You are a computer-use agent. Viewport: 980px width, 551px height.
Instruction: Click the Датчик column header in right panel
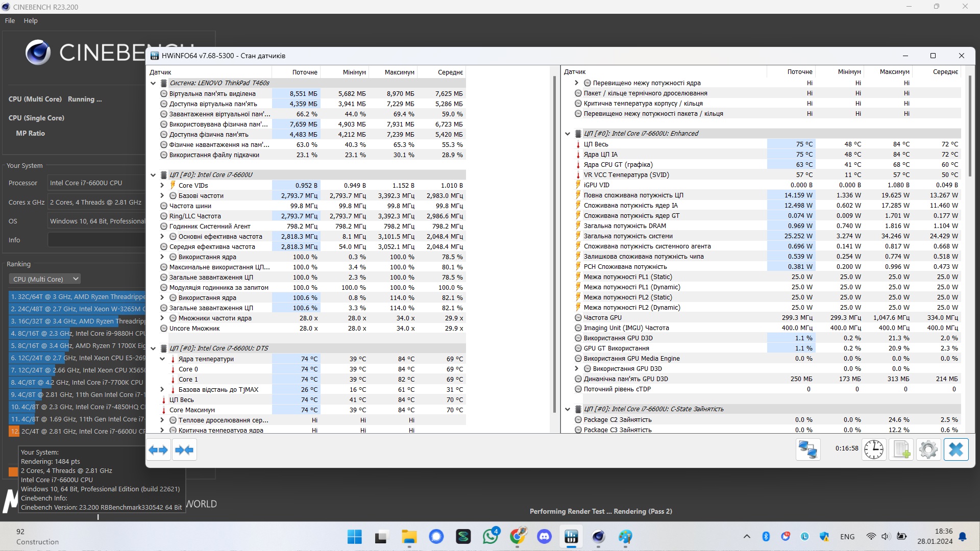click(x=664, y=72)
